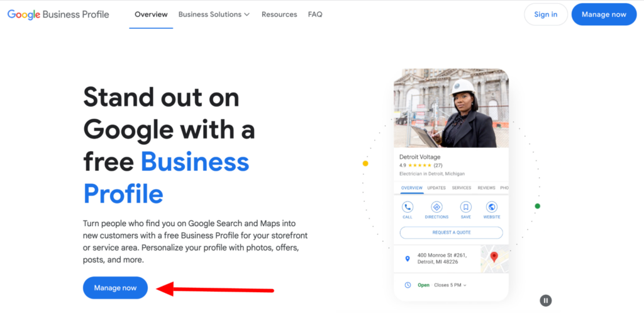
Task: Select the SERVICES tab in the phone mockup
Action: [461, 188]
